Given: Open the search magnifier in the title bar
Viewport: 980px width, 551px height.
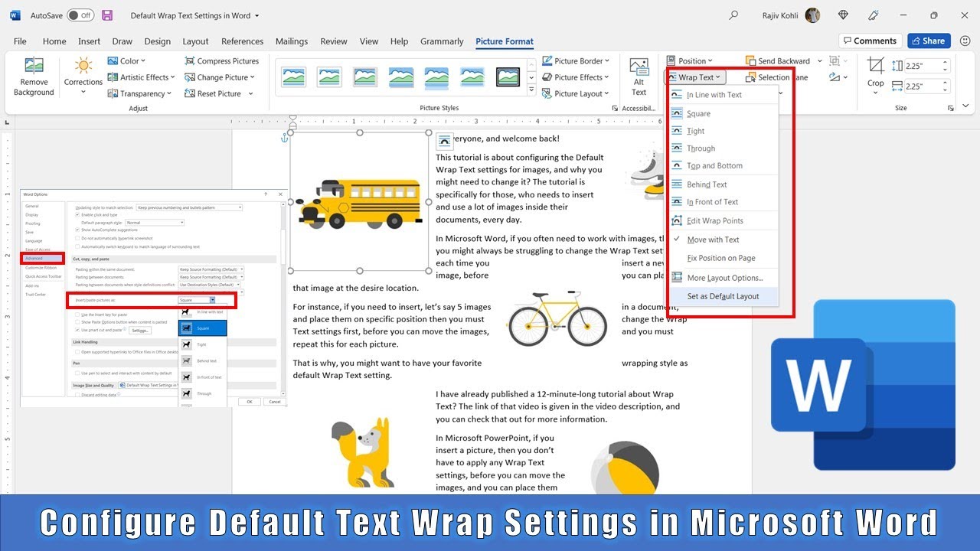Looking at the screenshot, I should click(734, 15).
